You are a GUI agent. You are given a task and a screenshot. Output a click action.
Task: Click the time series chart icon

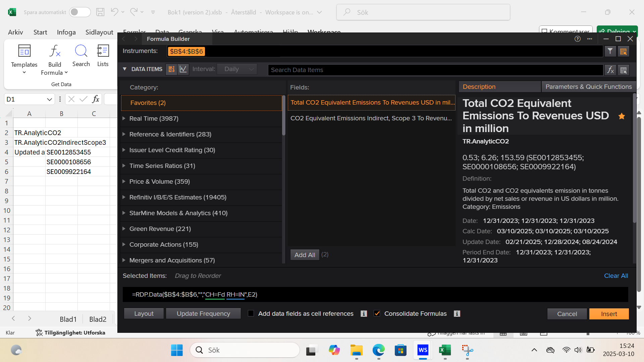click(x=183, y=69)
